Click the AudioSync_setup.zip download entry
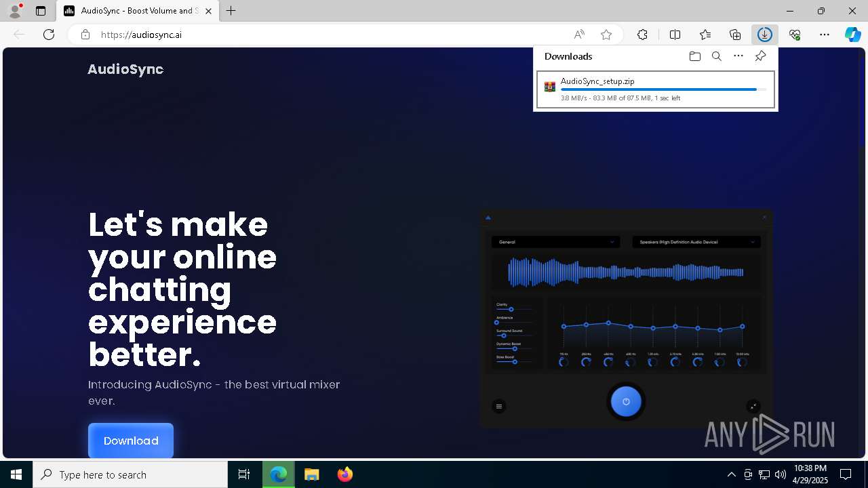The image size is (868, 488). (x=656, y=89)
